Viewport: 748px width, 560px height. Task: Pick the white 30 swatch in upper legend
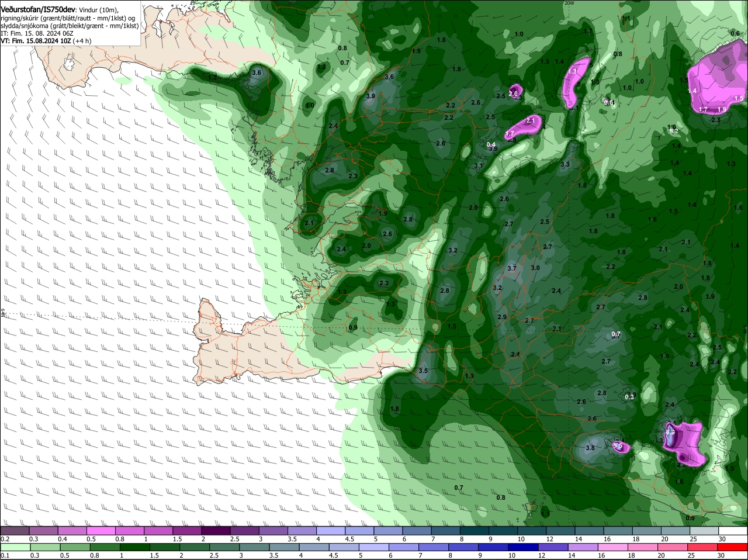pos(733,531)
